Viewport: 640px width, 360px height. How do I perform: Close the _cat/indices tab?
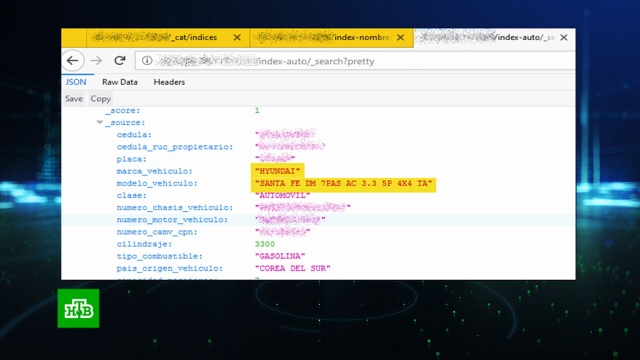pos(237,38)
